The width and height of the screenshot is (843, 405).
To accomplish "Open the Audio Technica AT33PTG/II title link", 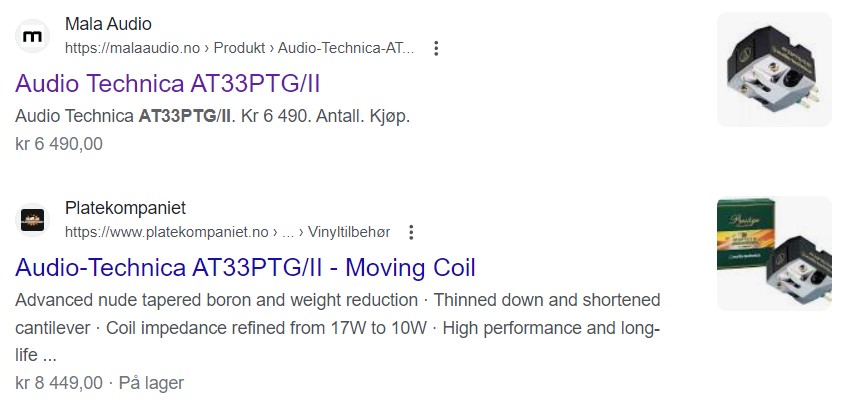I will [x=168, y=83].
